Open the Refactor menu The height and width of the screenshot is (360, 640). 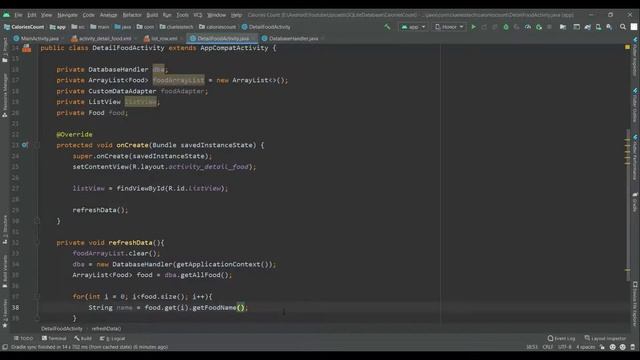click(x=132, y=15)
